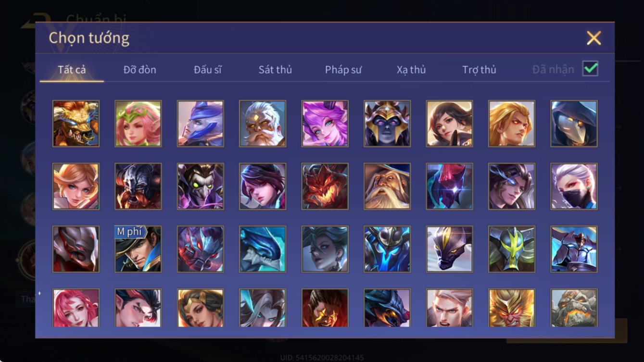
Task: Go to the 'Trợ thủ' tab
Action: [479, 70]
